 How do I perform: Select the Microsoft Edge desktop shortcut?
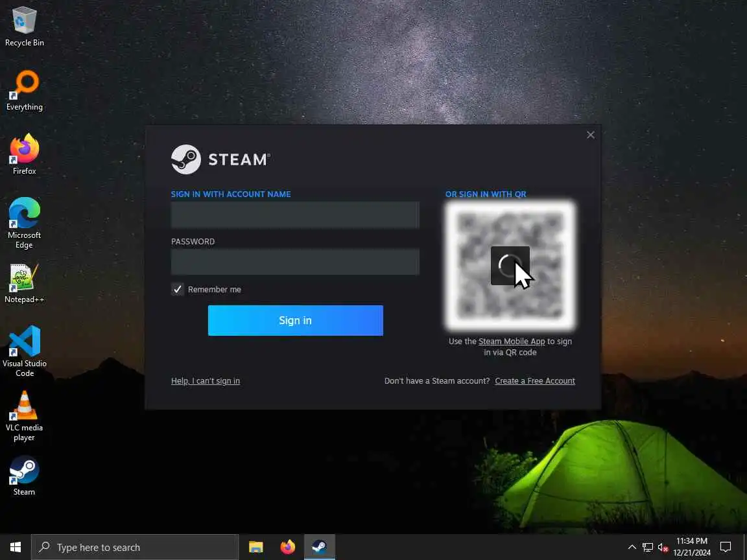(x=24, y=223)
